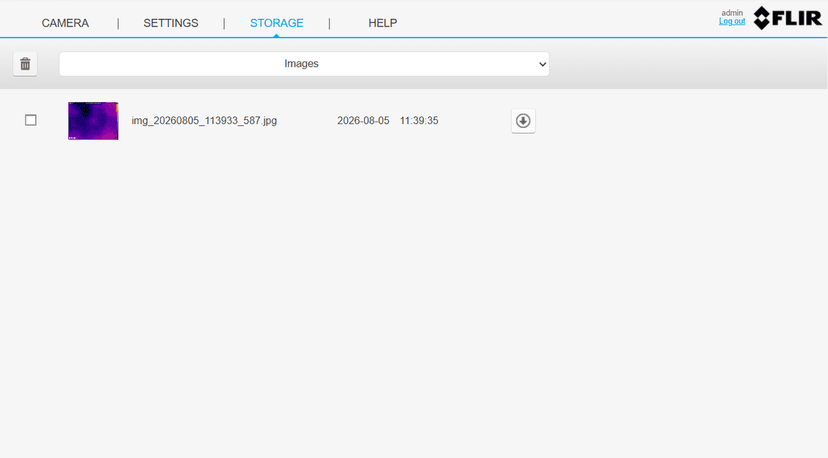828x458 pixels.
Task: Download img_20260805_113933_587.jpg using arrow icon
Action: [x=523, y=121]
